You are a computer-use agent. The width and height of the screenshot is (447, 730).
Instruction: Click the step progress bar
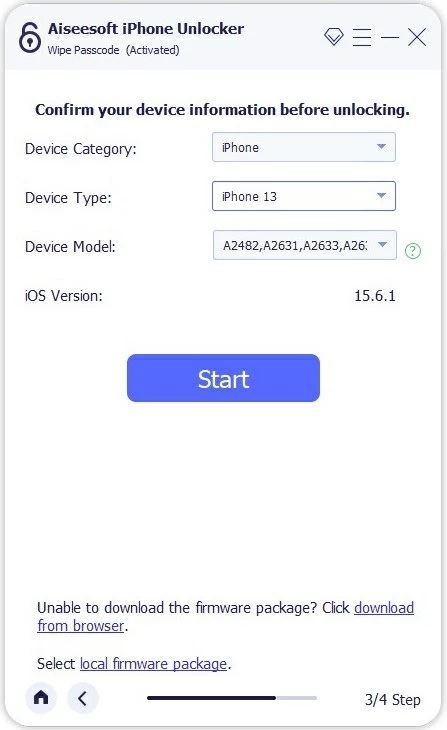click(x=232, y=698)
